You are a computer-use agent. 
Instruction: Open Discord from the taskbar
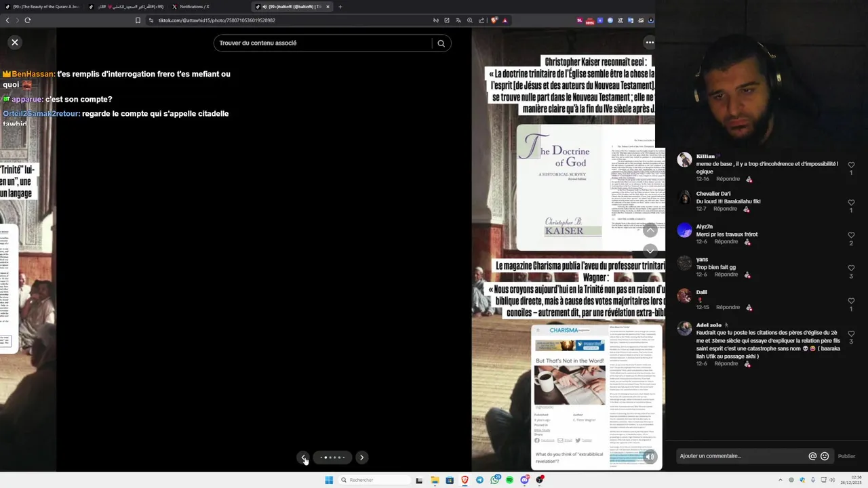tap(525, 480)
